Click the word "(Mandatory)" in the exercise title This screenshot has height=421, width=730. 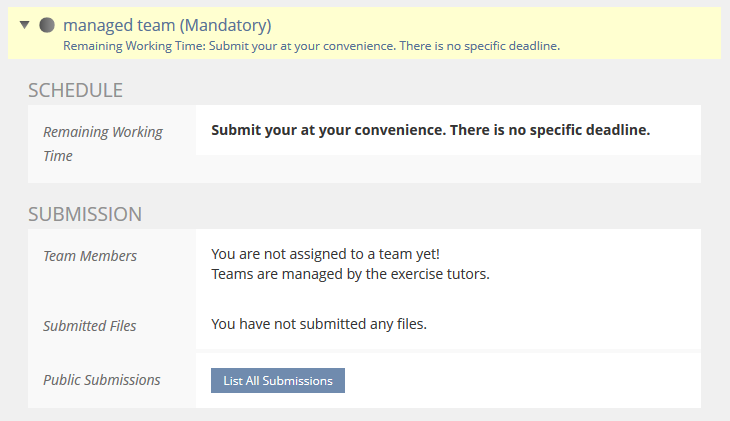pos(225,25)
